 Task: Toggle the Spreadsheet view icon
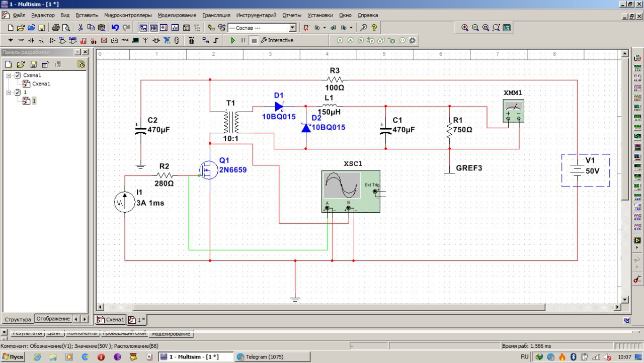tap(154, 28)
